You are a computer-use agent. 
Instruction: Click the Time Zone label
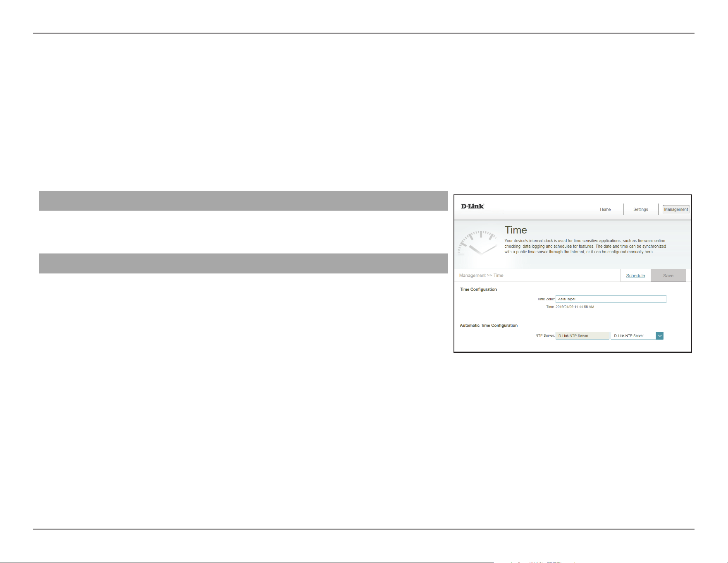click(546, 299)
